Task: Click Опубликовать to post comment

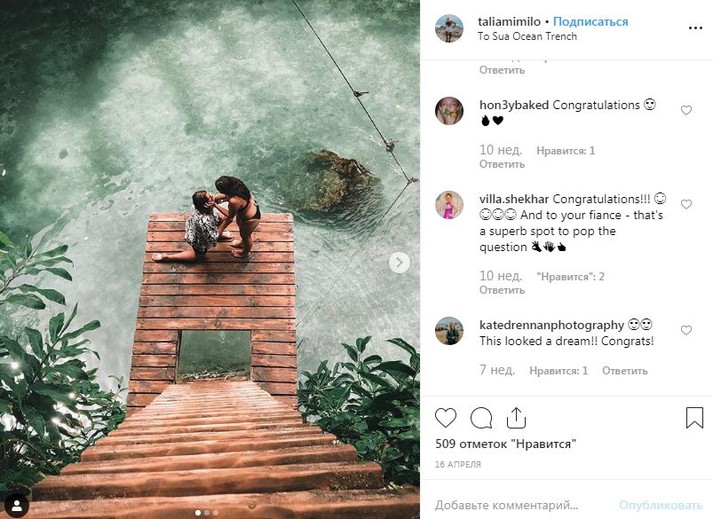Action: pyautogui.click(x=661, y=505)
